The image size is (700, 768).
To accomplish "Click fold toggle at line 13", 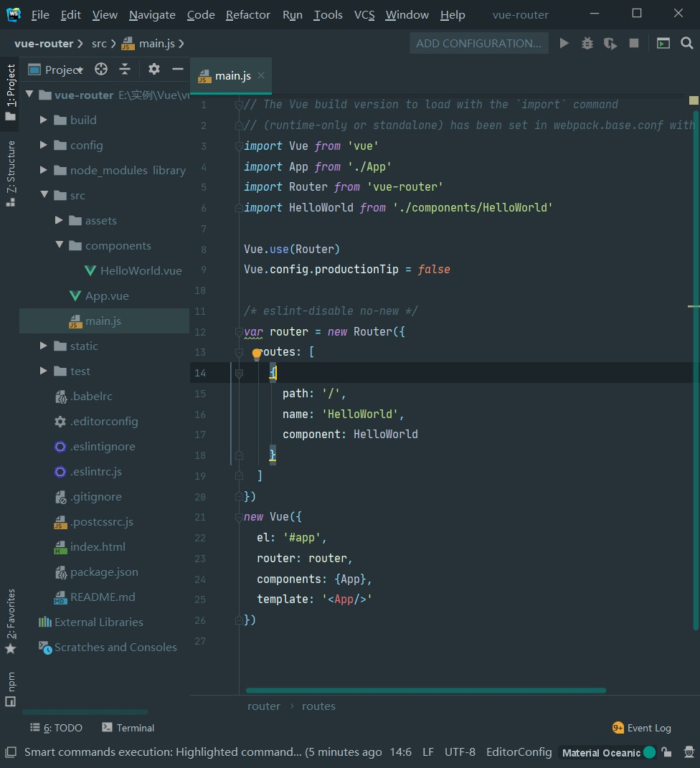I will click(x=239, y=352).
